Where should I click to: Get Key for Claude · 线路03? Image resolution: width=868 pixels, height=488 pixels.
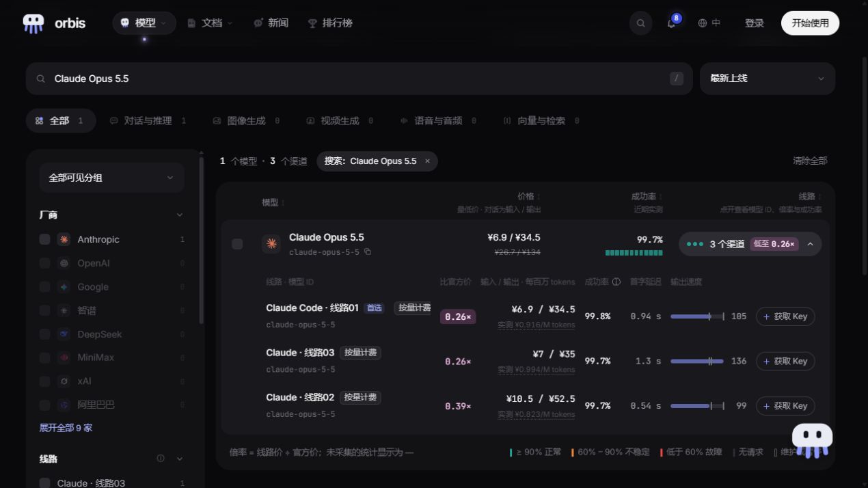pos(785,361)
